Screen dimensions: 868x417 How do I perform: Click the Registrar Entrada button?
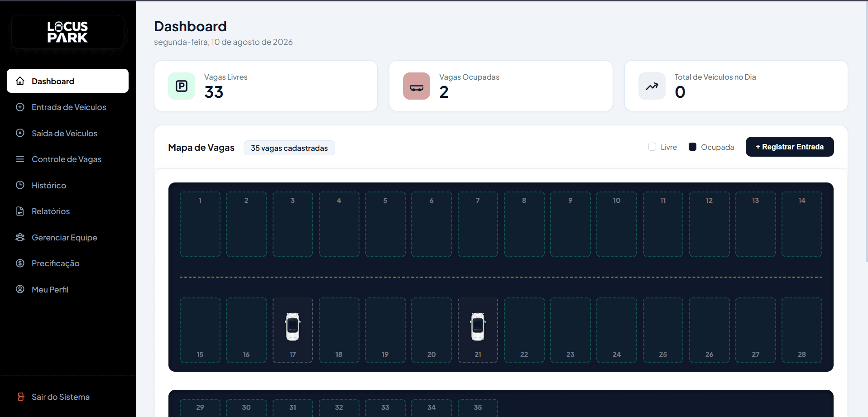(x=790, y=147)
